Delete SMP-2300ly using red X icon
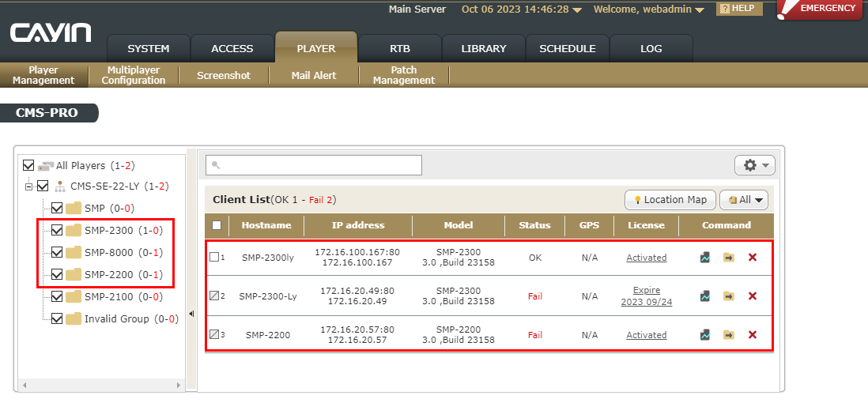The image size is (868, 403). 753,258
